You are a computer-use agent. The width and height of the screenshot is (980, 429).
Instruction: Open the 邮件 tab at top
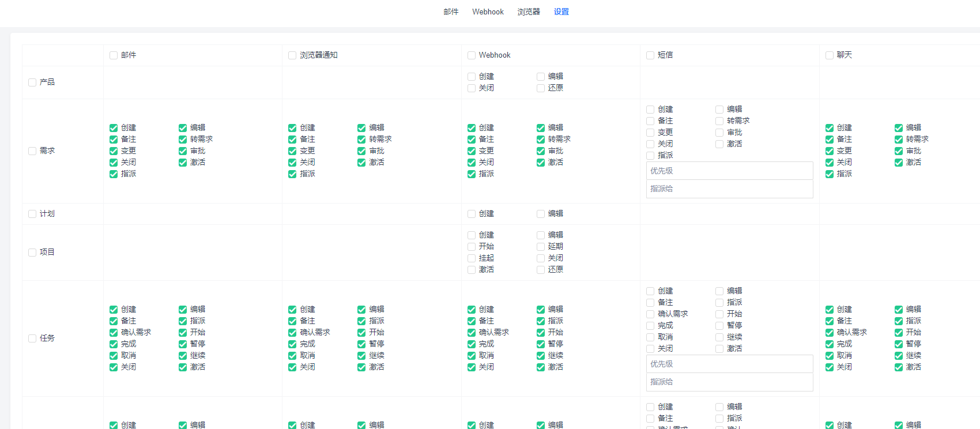coord(451,12)
